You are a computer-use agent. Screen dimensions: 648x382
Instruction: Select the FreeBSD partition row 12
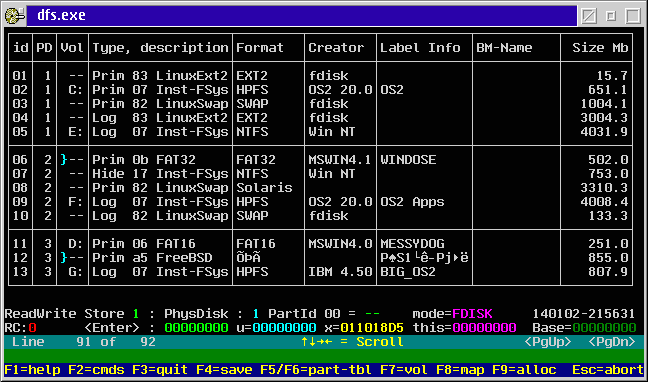320,258
